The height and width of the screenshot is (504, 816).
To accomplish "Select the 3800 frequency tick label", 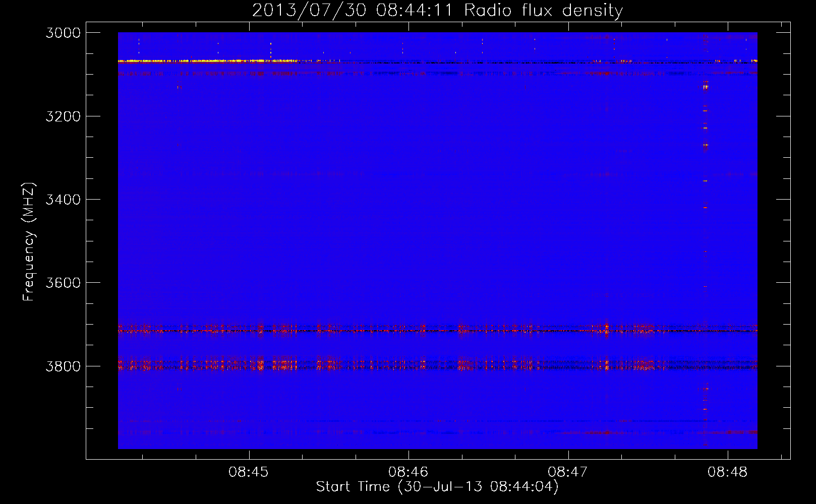I will pos(63,366).
